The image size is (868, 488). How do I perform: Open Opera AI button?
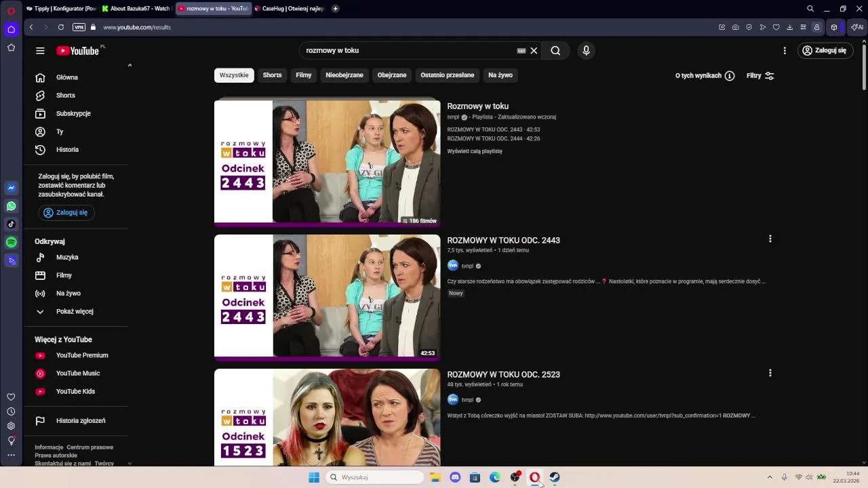pyautogui.click(x=857, y=27)
